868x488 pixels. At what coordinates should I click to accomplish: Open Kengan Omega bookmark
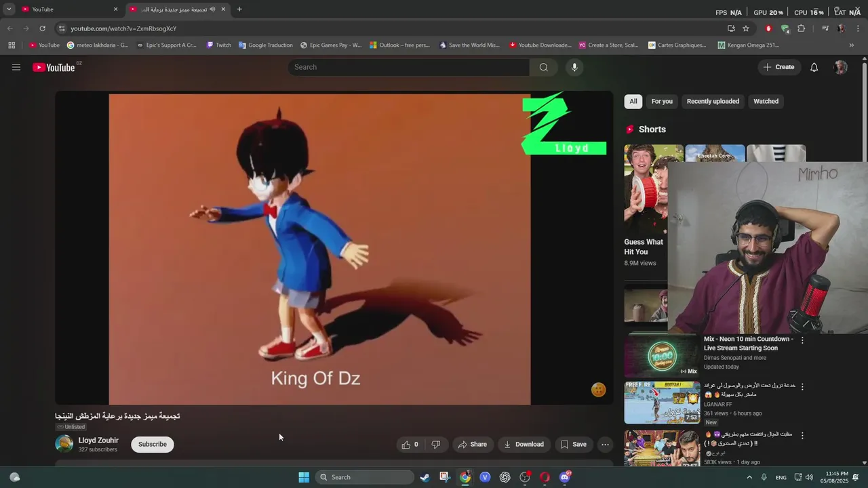pos(748,45)
